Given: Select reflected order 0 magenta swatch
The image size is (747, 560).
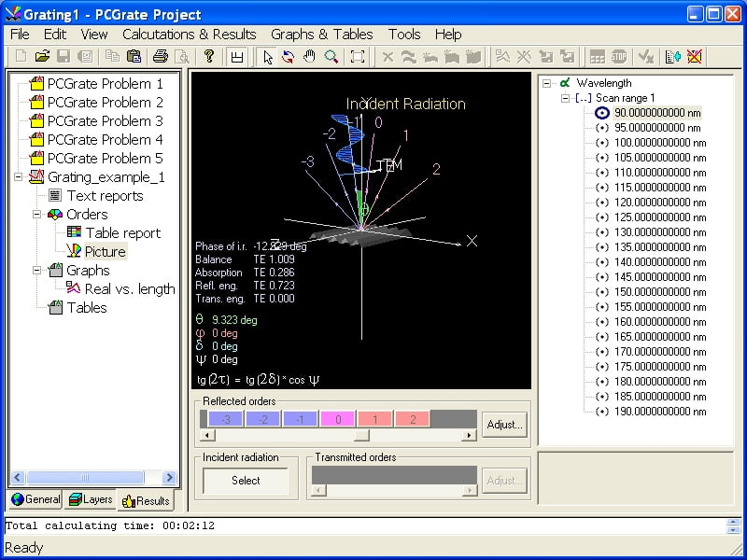Looking at the screenshot, I should (x=338, y=419).
